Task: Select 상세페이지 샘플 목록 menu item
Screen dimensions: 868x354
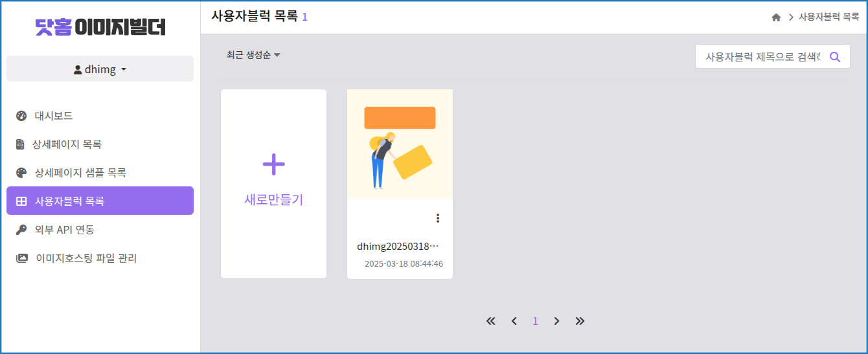Action: (x=80, y=173)
